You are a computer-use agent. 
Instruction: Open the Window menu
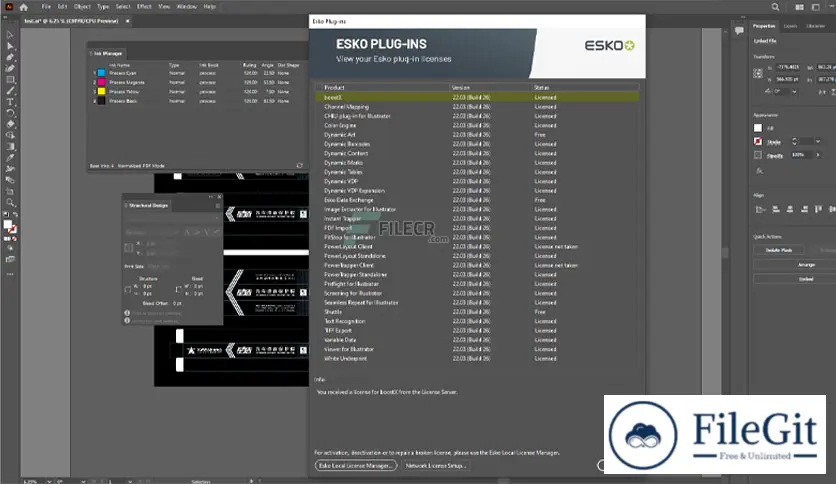tap(187, 7)
